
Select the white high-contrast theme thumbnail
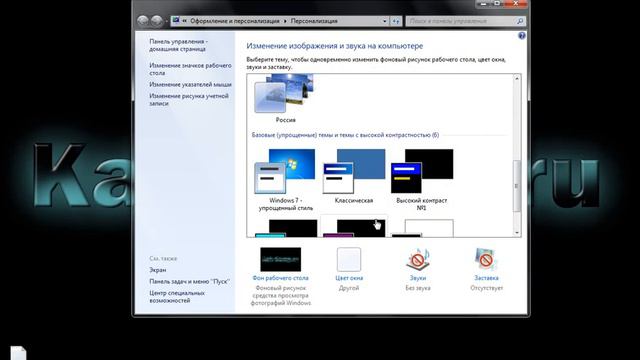pyautogui.click(x=422, y=228)
